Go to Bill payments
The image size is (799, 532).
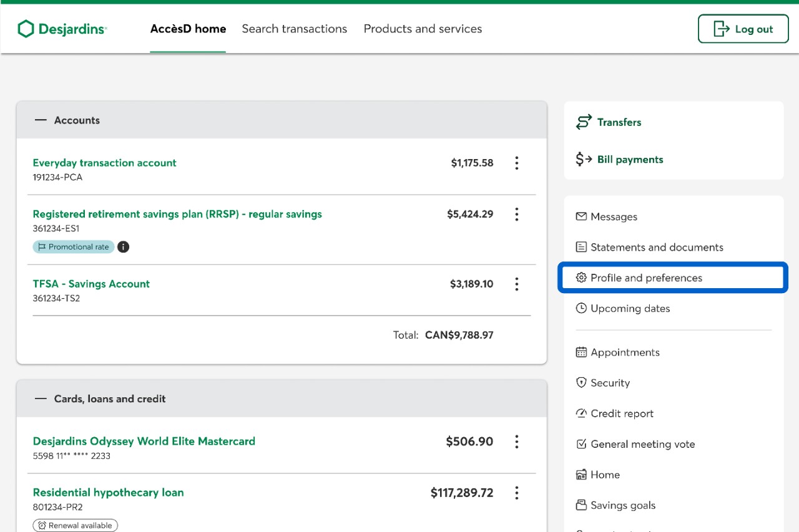[x=629, y=160]
